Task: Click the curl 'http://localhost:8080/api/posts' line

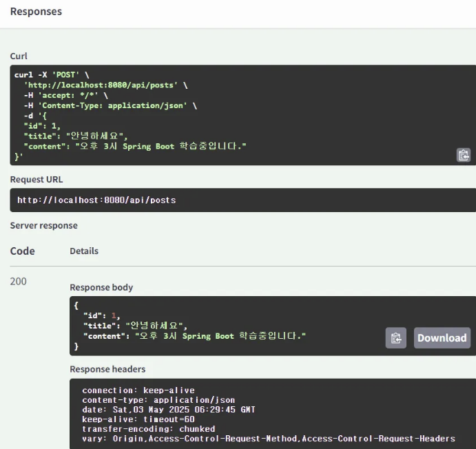Action: pyautogui.click(x=105, y=85)
